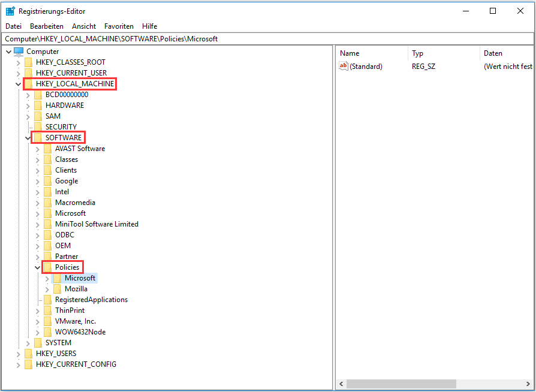Click the SYSTEM folder icon

[x=38, y=343]
